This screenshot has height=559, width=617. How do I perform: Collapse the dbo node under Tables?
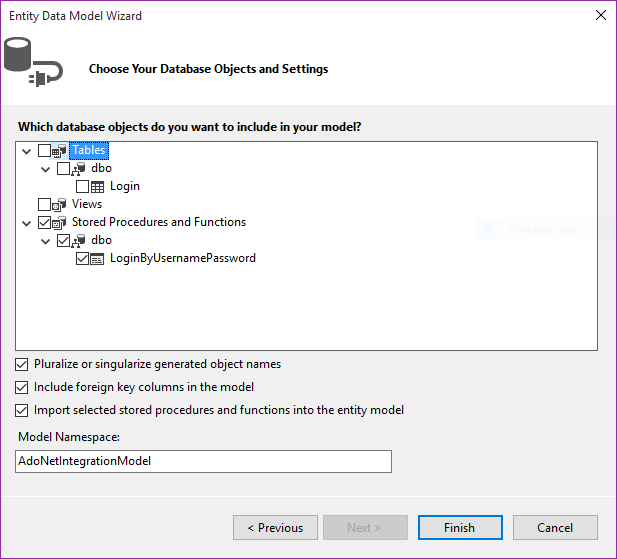tap(46, 169)
